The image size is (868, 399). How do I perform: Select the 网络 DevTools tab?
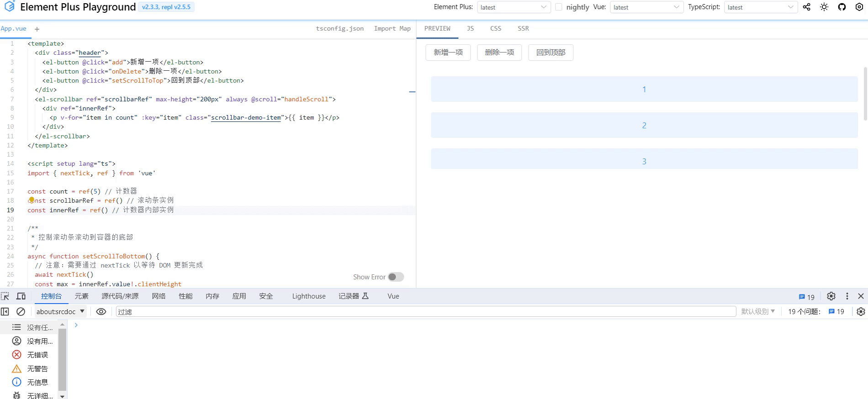tap(159, 296)
